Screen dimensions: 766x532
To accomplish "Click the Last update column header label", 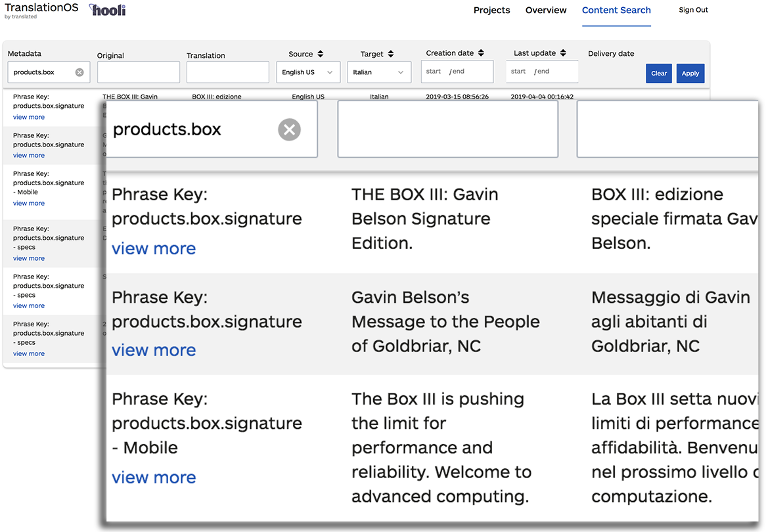I will pyautogui.click(x=535, y=53).
